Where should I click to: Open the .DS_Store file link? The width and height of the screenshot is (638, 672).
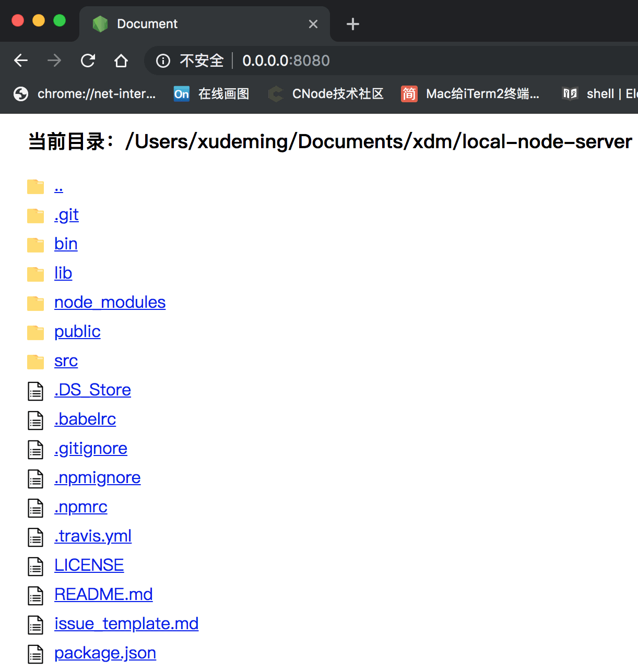[x=92, y=390]
